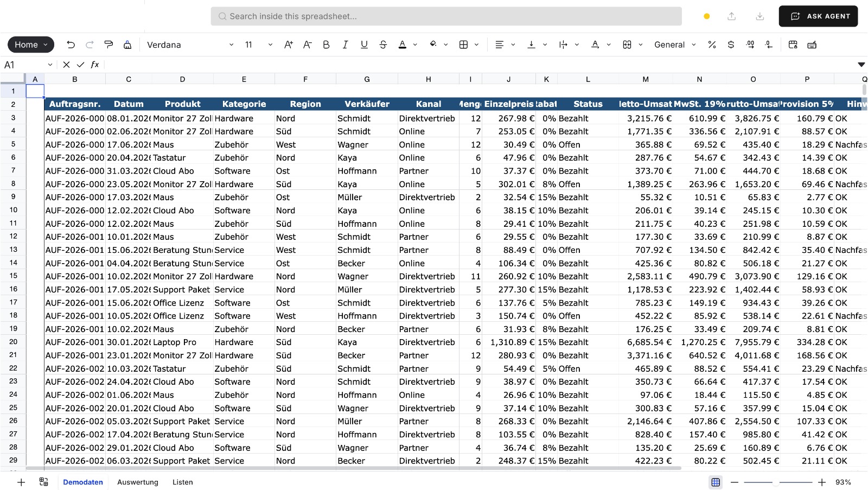
Task: Click the yellow status indicator dot
Action: 706,16
